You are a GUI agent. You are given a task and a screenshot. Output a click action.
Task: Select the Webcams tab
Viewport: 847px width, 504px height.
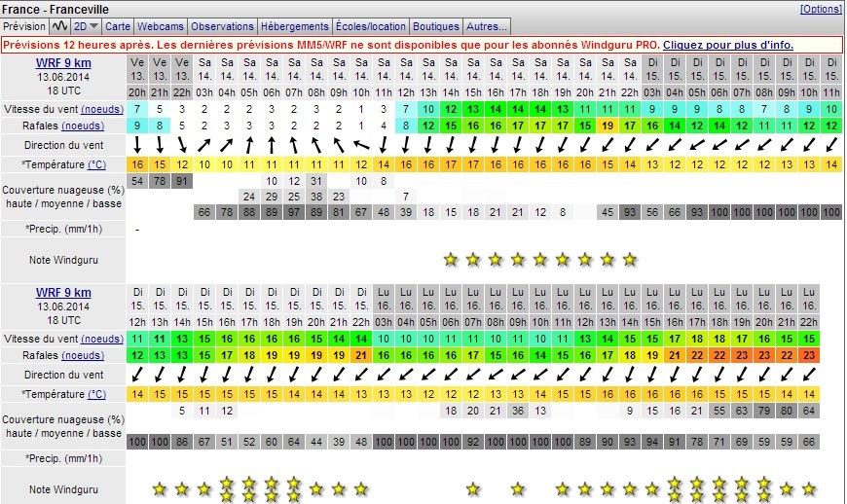[160, 26]
